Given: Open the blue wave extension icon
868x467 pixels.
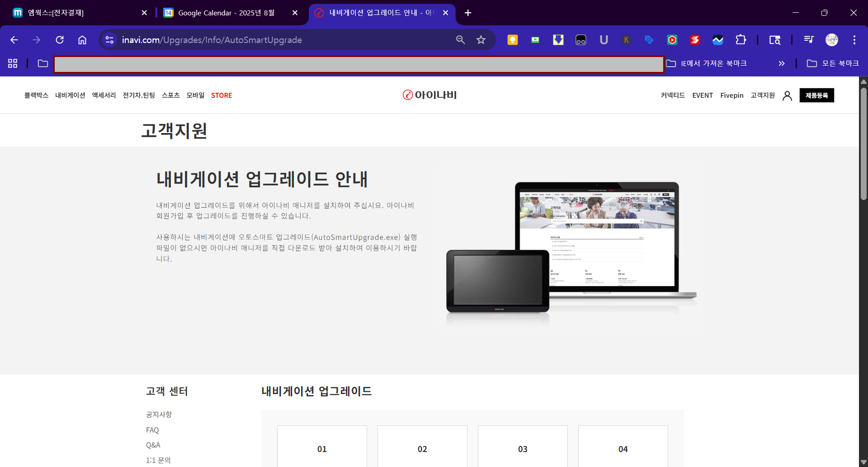Looking at the screenshot, I should (x=718, y=40).
